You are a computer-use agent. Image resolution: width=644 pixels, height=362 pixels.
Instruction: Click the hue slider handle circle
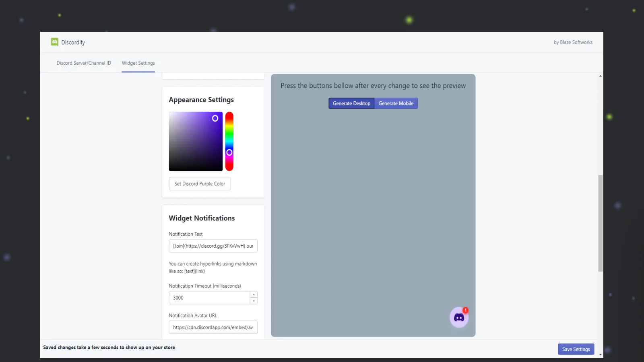229,152
